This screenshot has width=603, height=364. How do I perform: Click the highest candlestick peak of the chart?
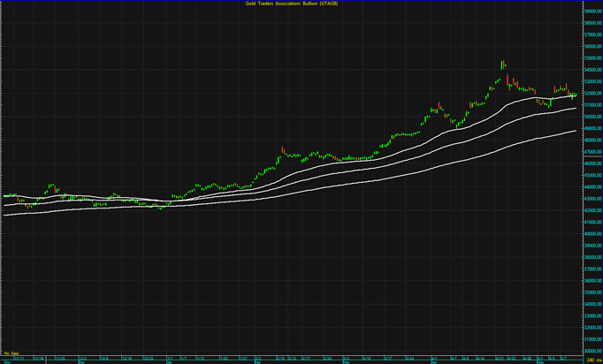pos(502,62)
